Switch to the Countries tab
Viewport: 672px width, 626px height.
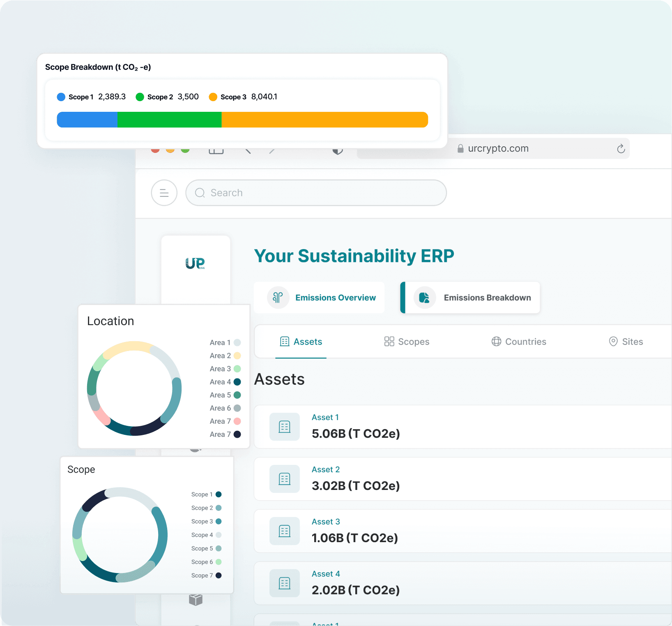(519, 342)
